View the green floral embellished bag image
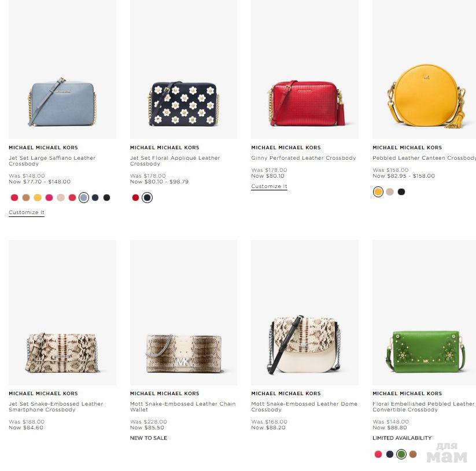 424,313
